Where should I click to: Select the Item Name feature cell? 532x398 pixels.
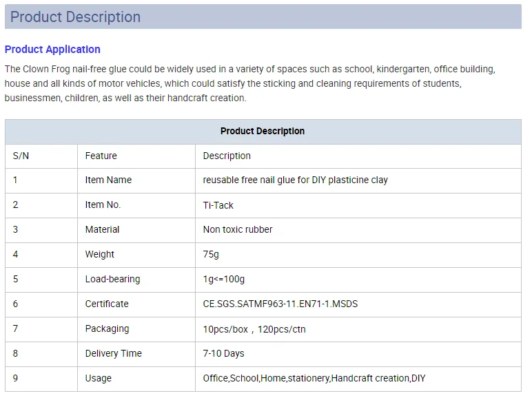point(136,180)
